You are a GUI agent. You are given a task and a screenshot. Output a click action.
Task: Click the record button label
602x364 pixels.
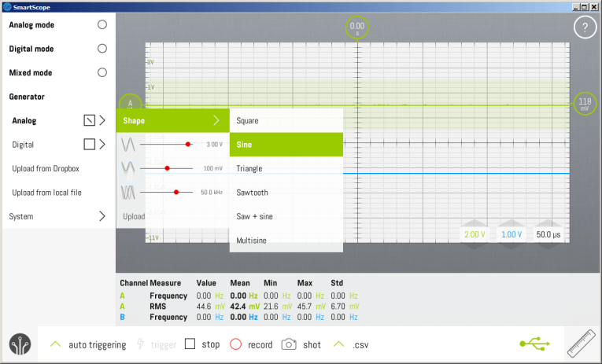click(x=260, y=345)
